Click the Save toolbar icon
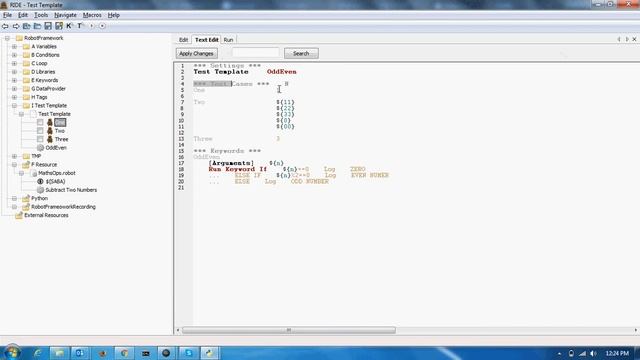The image size is (640, 360). click(x=48, y=26)
